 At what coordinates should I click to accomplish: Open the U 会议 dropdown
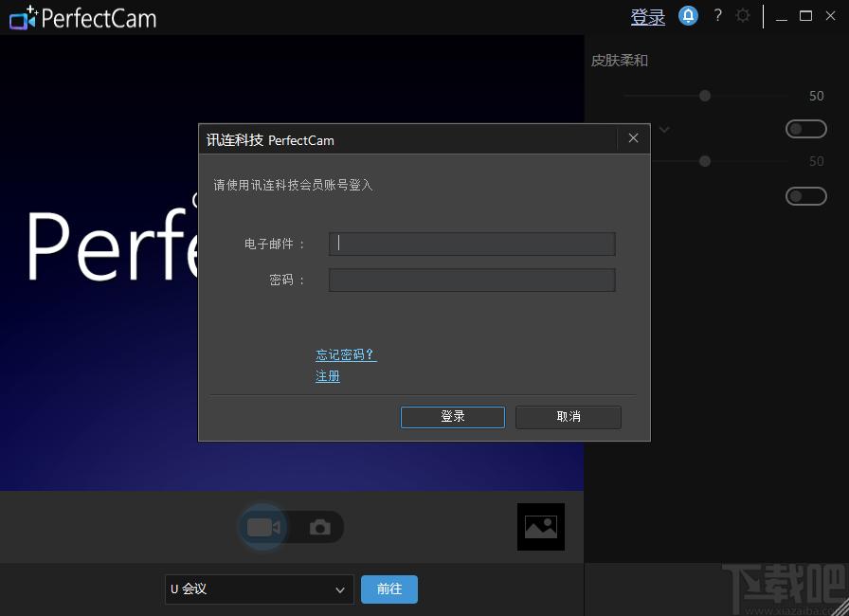[259, 589]
